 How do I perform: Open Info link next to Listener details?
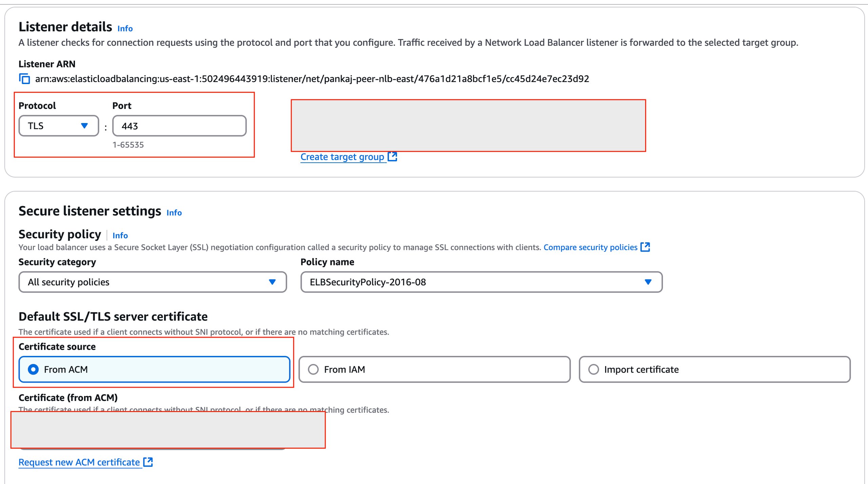pyautogui.click(x=125, y=28)
